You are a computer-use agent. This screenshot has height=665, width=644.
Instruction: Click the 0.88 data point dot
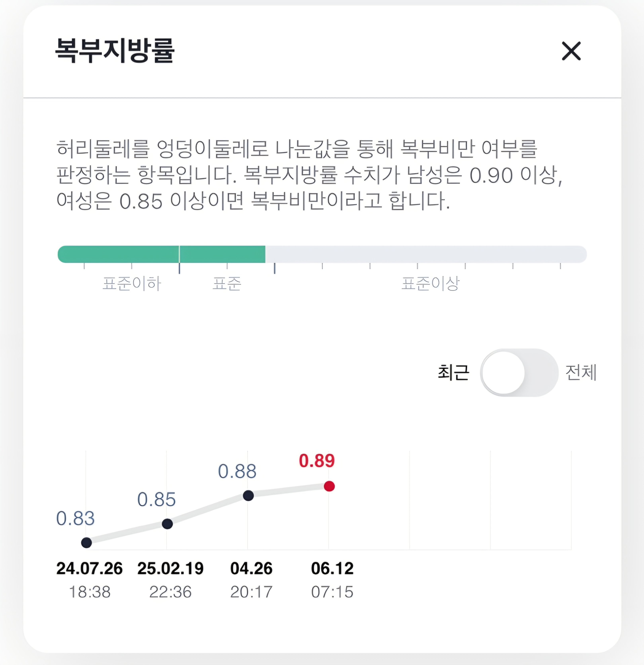click(x=248, y=496)
